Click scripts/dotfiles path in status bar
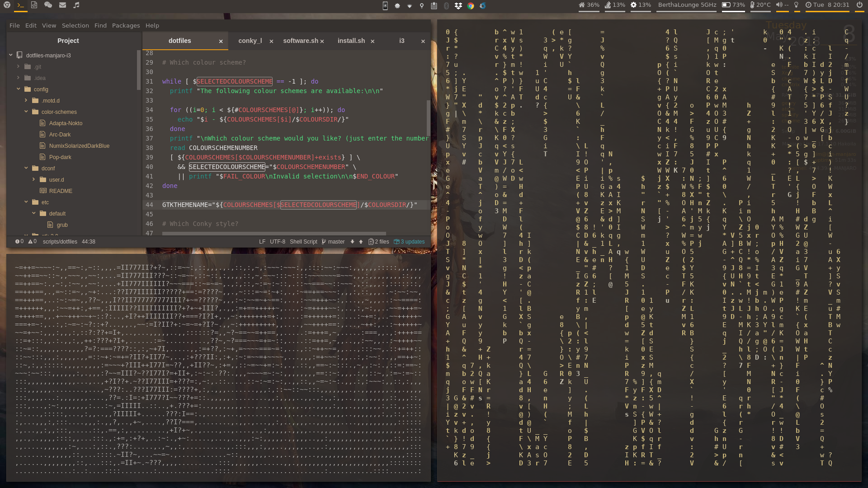Image resolution: width=868 pixels, height=488 pixels. click(x=60, y=242)
